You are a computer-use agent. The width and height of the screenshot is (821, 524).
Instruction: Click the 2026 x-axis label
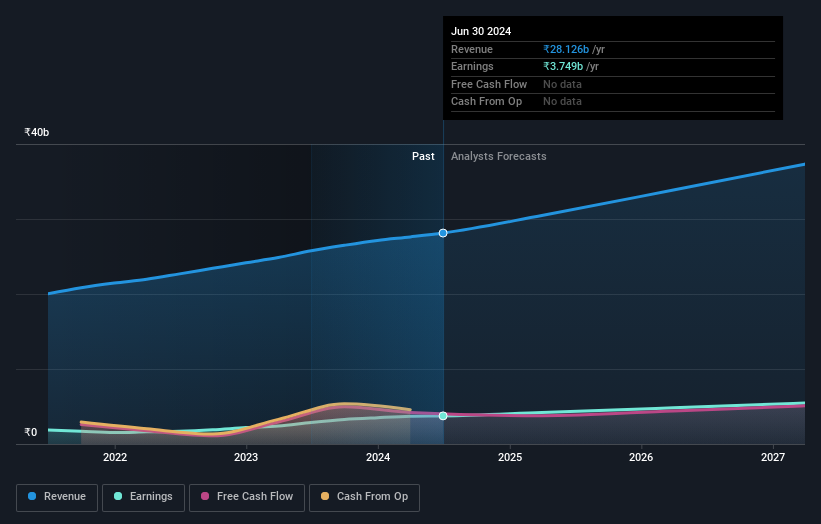(x=640, y=458)
